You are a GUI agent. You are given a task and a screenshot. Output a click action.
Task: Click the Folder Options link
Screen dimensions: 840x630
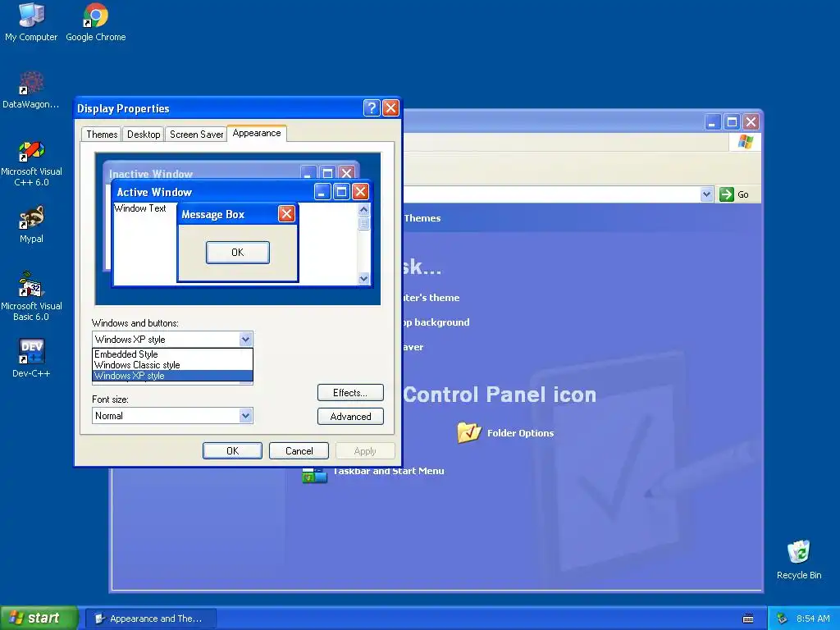[520, 433]
